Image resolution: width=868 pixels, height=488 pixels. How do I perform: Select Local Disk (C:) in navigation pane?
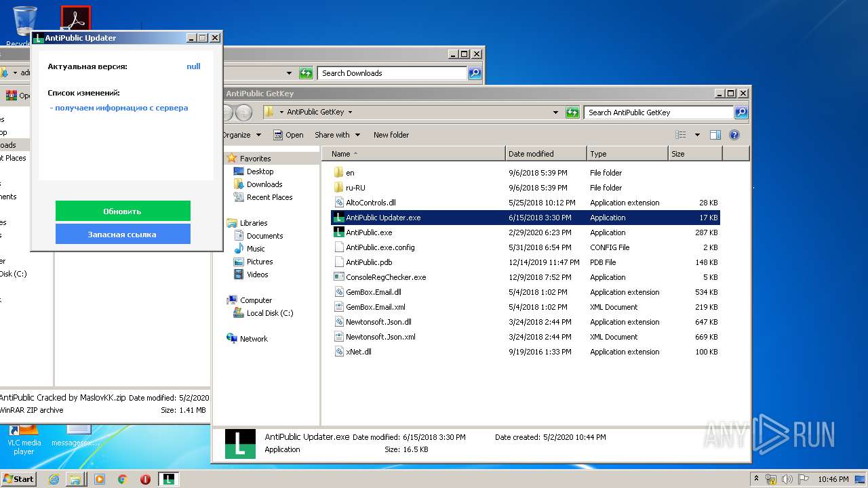pos(269,313)
